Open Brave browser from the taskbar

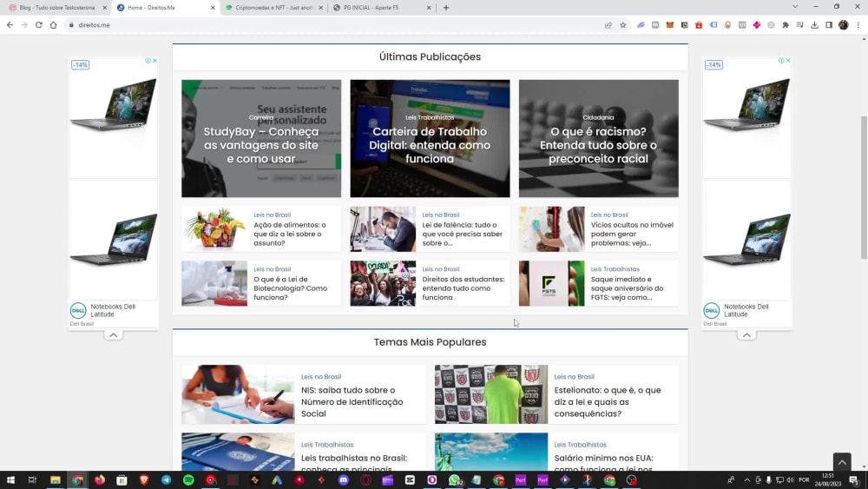point(144,480)
